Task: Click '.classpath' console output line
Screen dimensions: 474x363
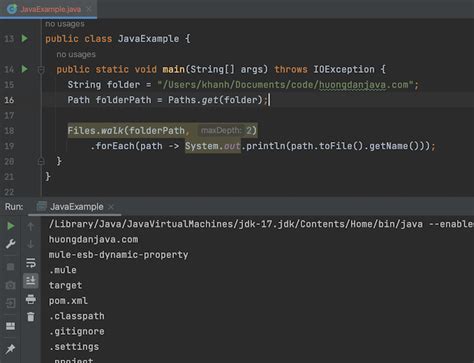Action: [x=77, y=316]
